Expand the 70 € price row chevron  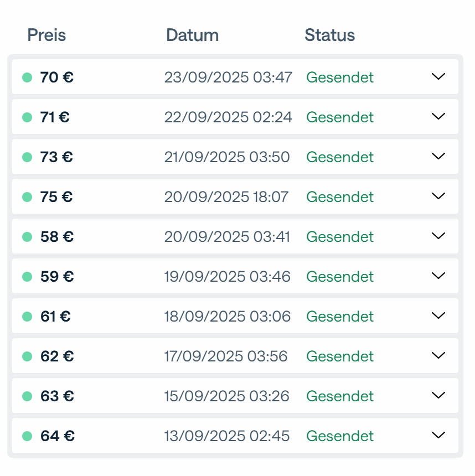438,77
